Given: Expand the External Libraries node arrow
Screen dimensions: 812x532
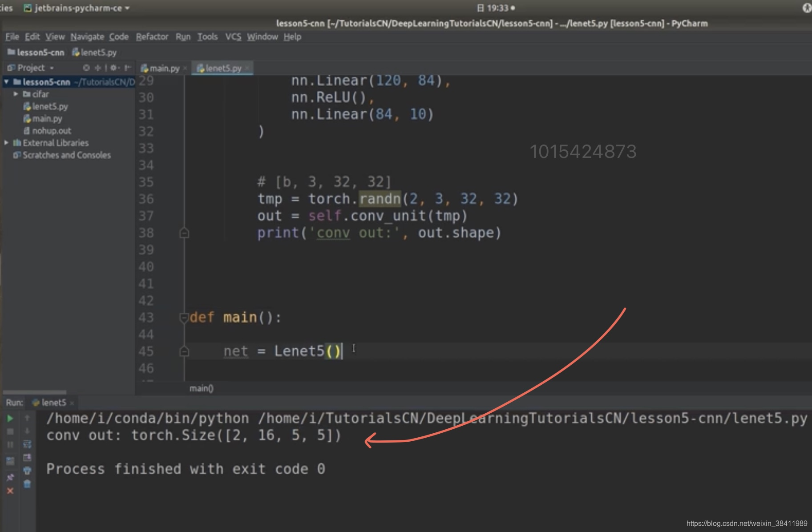Looking at the screenshot, I should tap(6, 143).
